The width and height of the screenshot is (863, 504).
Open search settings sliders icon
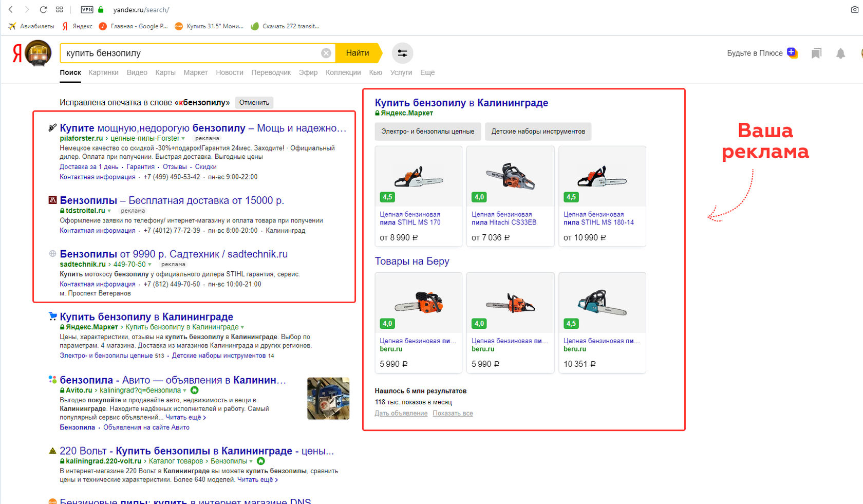pos(402,53)
